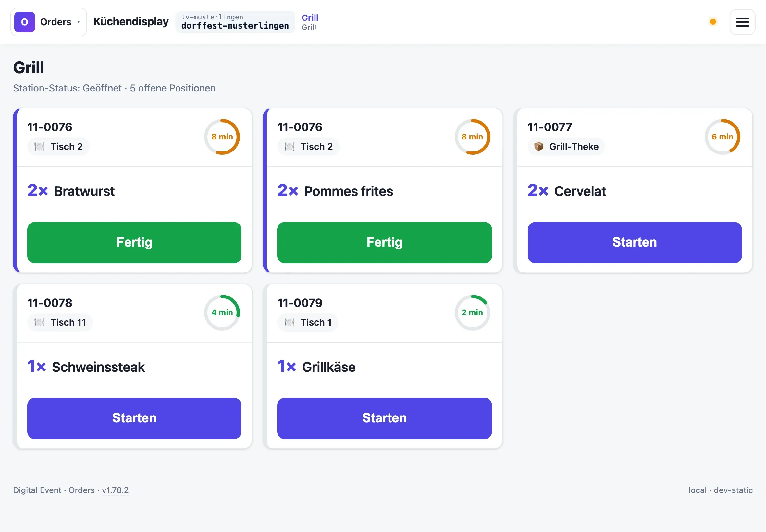The image size is (766, 532).
Task: Open the dorffest-musterlingen event selector
Action: coord(235,22)
